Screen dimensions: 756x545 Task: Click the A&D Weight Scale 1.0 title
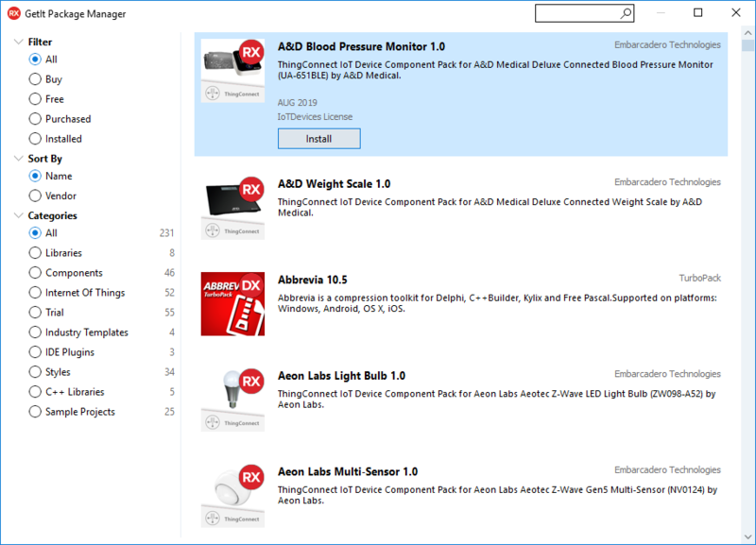335,184
